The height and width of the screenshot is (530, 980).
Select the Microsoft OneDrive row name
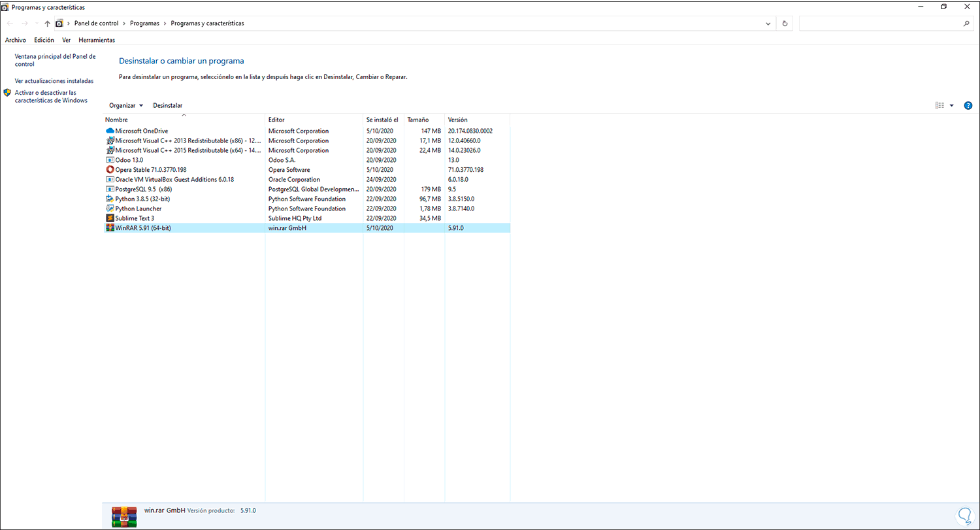pos(142,131)
